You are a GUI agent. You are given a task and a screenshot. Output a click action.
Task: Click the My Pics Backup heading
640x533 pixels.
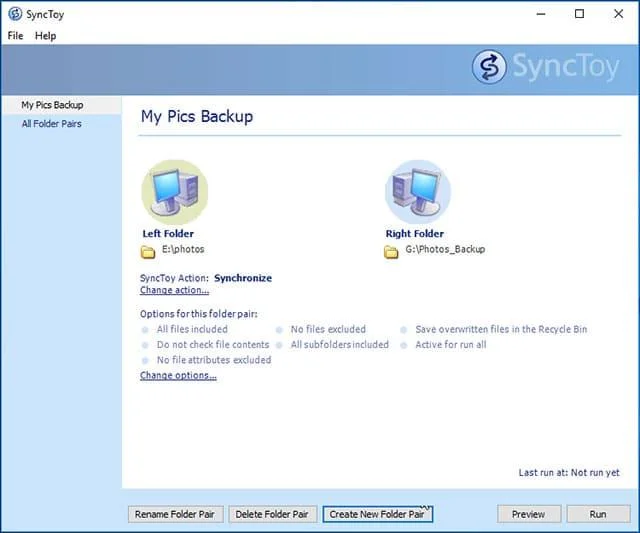(197, 116)
